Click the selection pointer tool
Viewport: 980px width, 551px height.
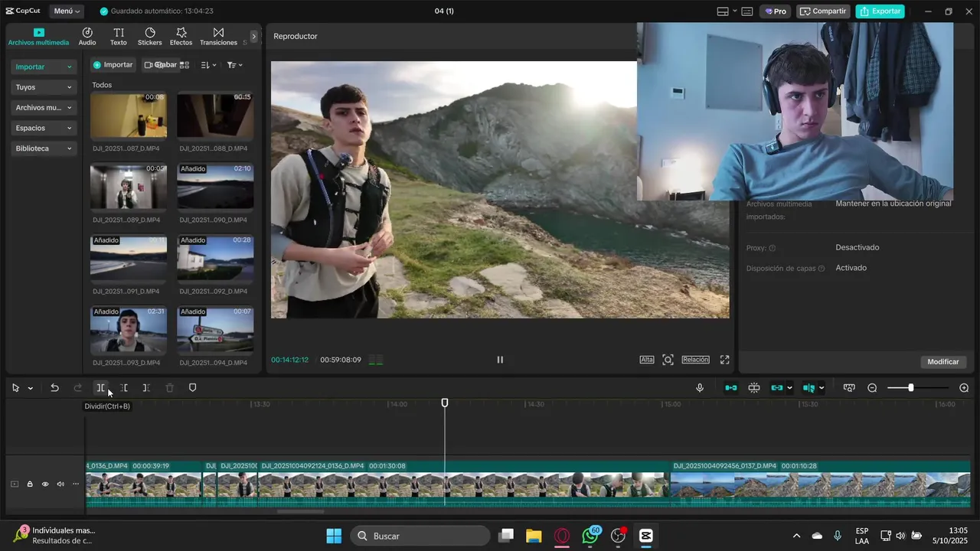(x=15, y=388)
